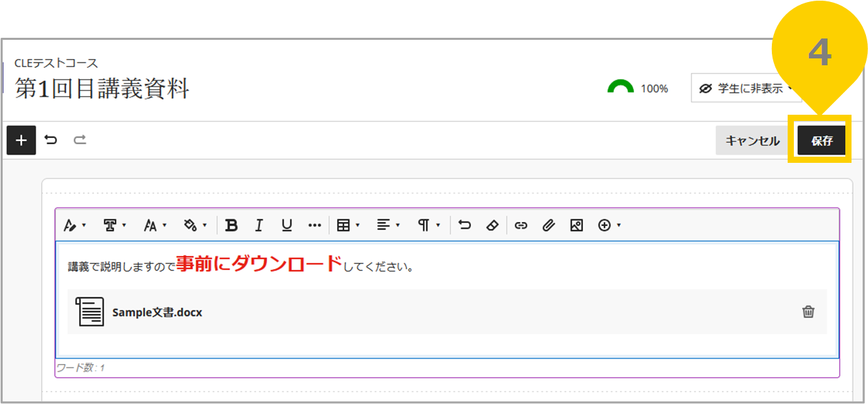Open Sample文書.docx file attachment
Image resolution: width=868 pixels, height=404 pixels.
[447, 312]
